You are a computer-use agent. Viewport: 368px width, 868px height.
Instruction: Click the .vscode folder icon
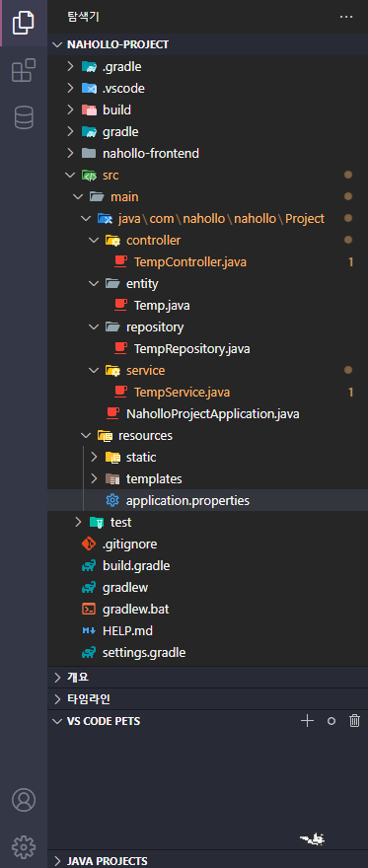(89, 88)
